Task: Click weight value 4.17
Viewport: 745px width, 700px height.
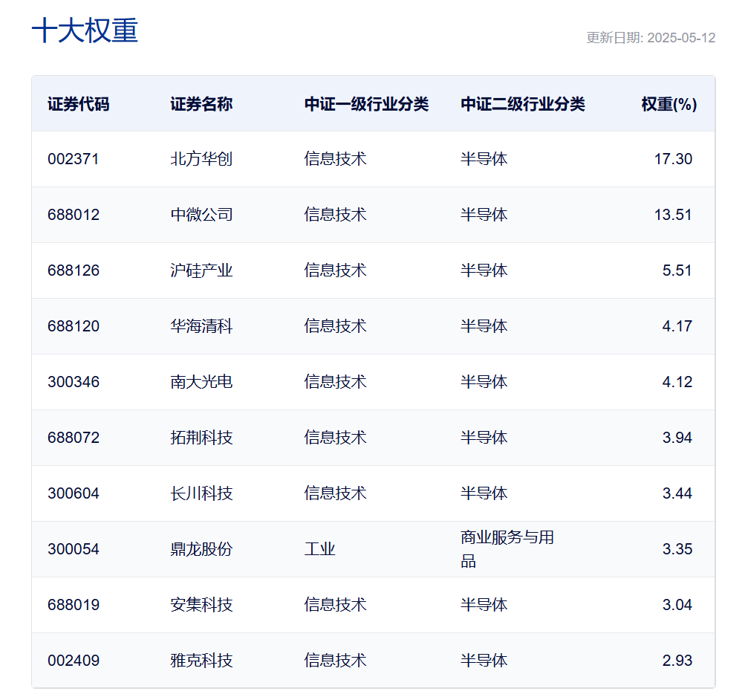Action: (x=677, y=326)
